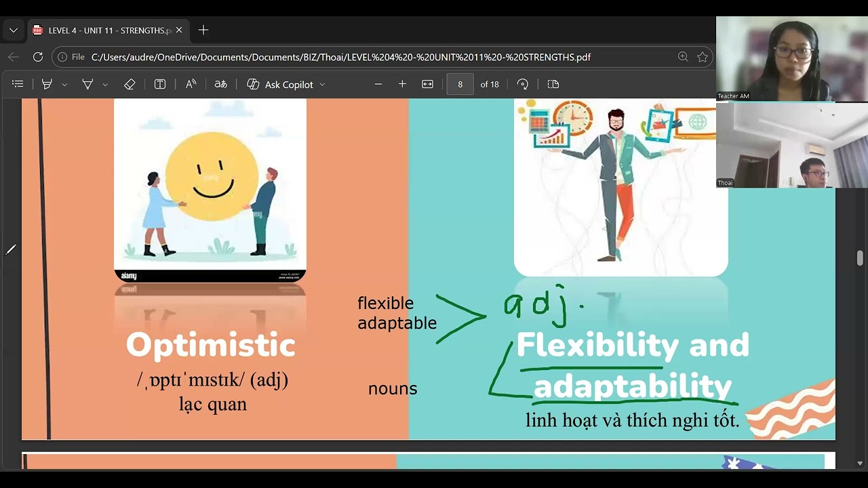Open the Translate tool
Screen dimensions: 868x488
click(220, 84)
